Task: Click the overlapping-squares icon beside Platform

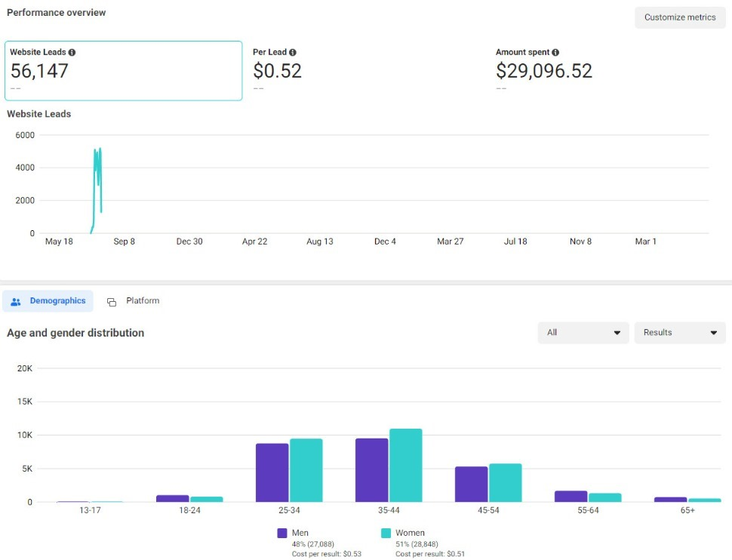Action: pyautogui.click(x=112, y=300)
